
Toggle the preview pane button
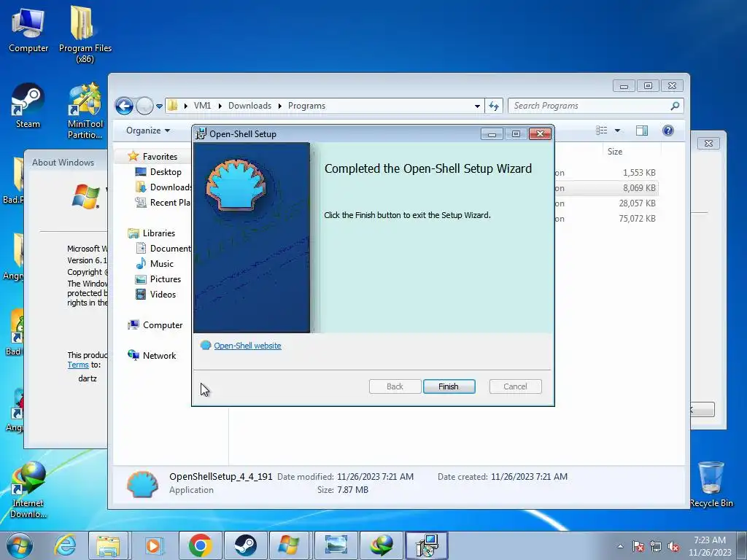tap(642, 131)
